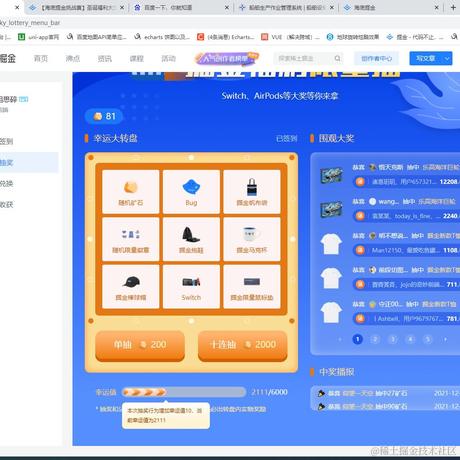Click previous page arrow in prize list

pos(340,339)
